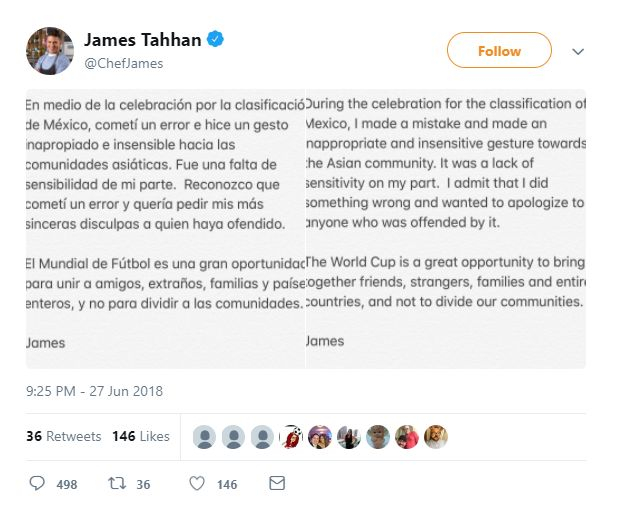This screenshot has width=621, height=514.
Task: Click the second gray default liker avatar
Action: 233,436
